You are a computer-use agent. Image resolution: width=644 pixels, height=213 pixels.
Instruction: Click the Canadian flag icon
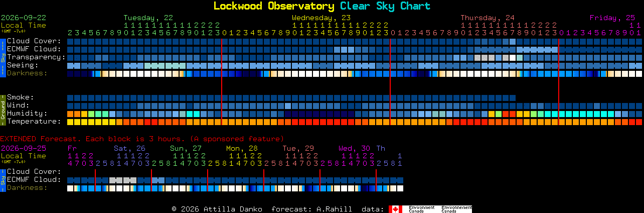[396, 209]
